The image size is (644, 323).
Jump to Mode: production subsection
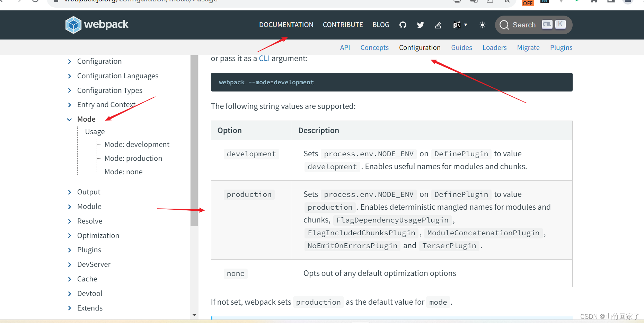133,158
